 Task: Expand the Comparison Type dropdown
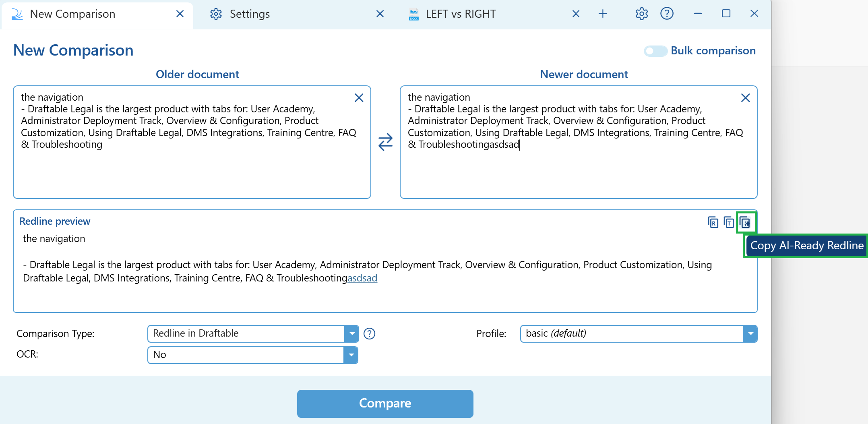[352, 334]
